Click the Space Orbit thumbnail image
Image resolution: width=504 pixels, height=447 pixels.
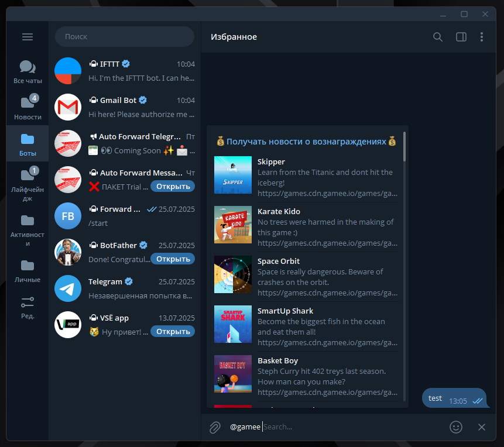(233, 274)
